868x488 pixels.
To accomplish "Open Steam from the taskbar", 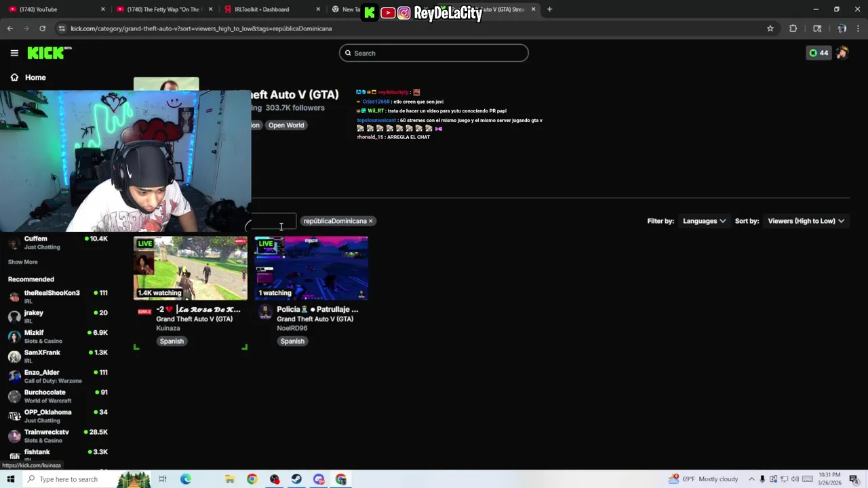I will point(296,479).
